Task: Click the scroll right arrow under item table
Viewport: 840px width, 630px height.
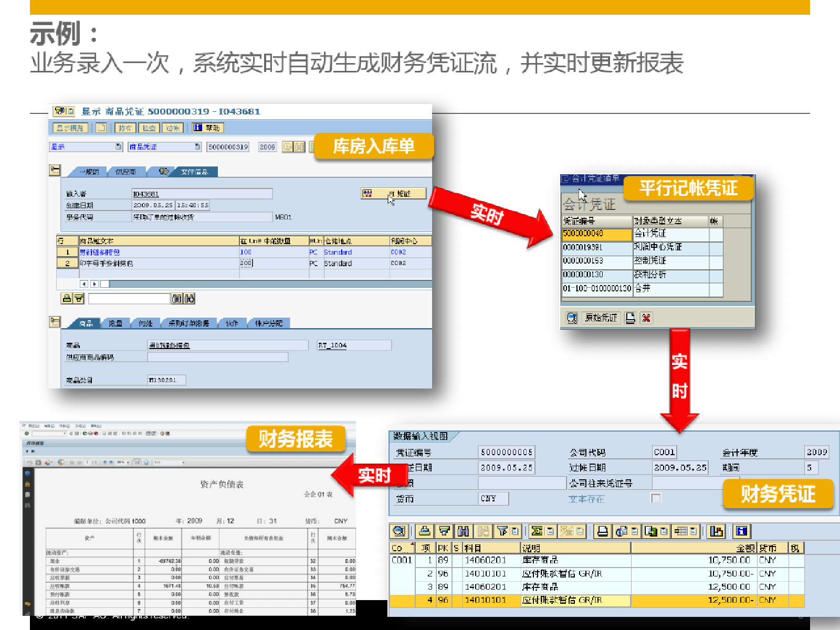Action: pyautogui.click(x=94, y=284)
